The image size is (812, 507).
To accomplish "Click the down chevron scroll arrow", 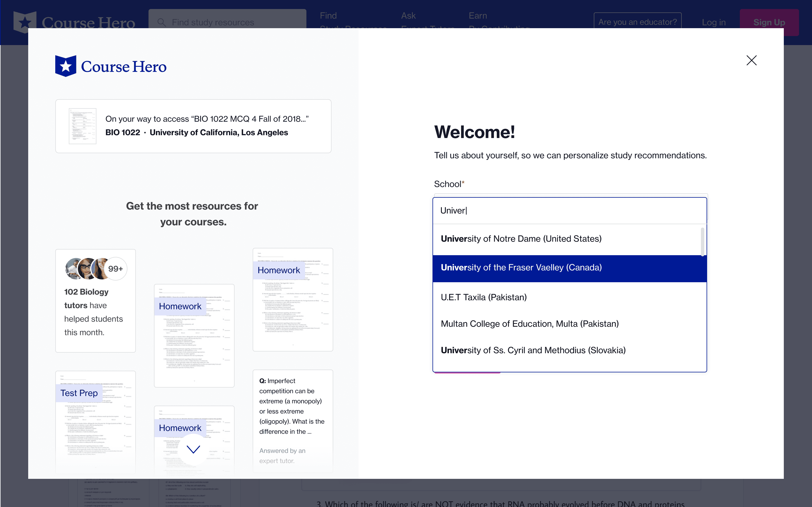I will [x=193, y=449].
